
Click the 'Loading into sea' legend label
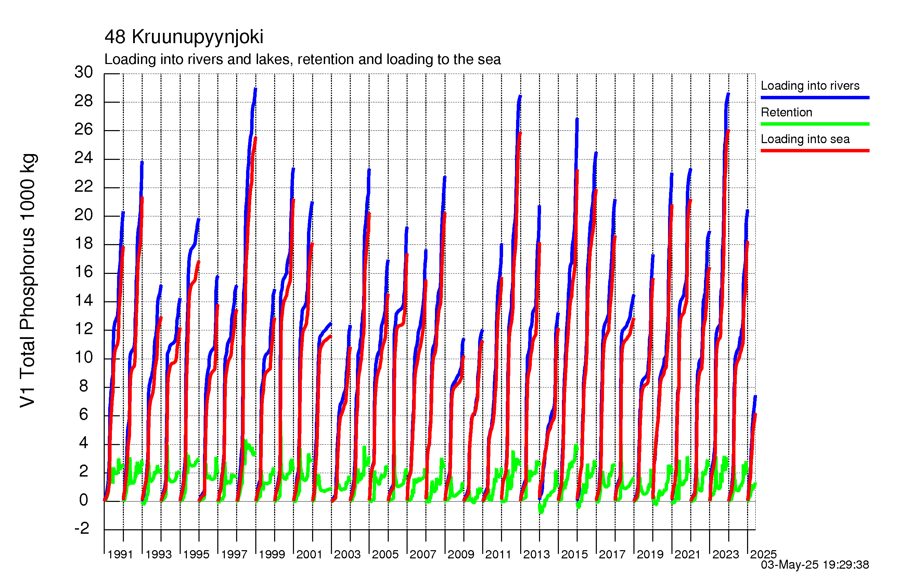click(x=805, y=139)
